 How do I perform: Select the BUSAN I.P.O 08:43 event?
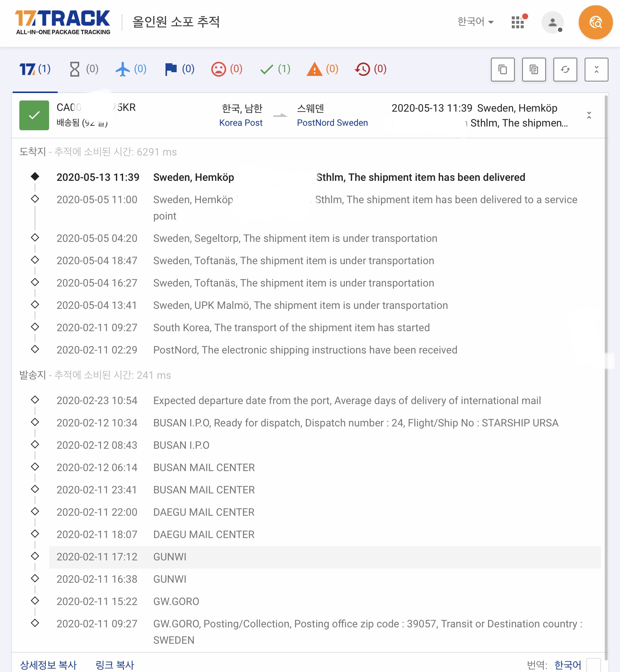181,445
